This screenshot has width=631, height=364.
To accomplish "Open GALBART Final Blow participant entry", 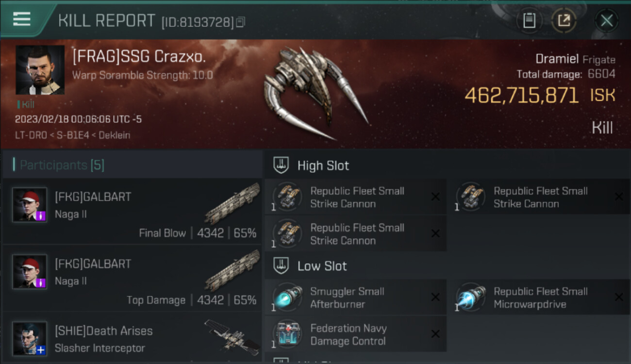I will (x=132, y=211).
